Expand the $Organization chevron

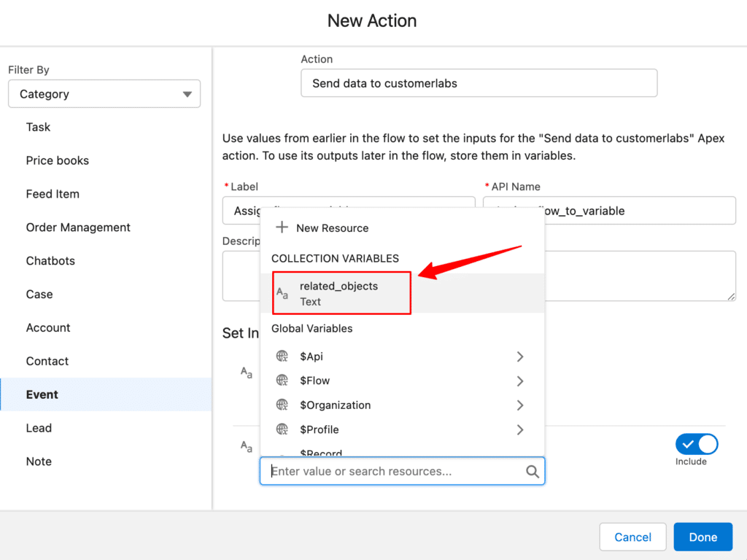(x=519, y=405)
